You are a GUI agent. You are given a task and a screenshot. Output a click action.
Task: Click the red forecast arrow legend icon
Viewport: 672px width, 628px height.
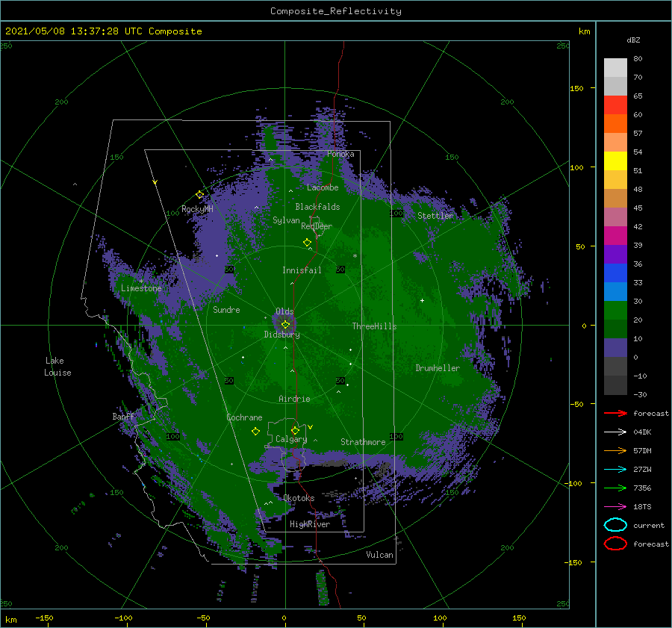615,413
